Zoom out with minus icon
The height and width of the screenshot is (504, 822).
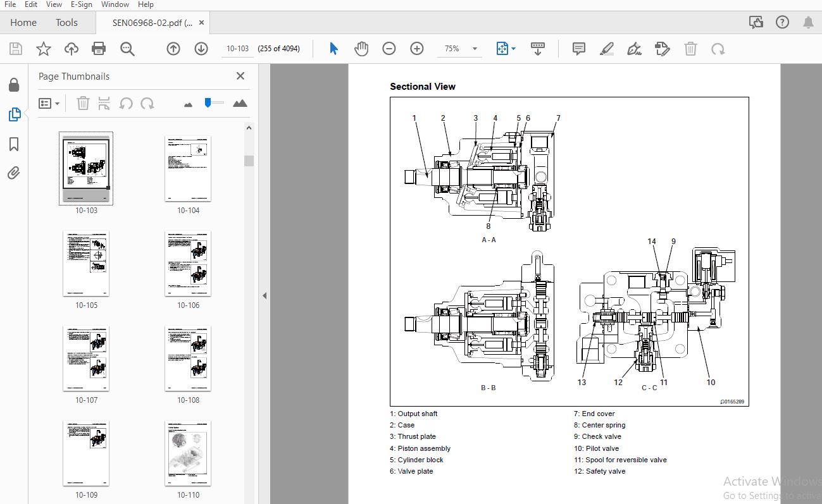(x=389, y=49)
